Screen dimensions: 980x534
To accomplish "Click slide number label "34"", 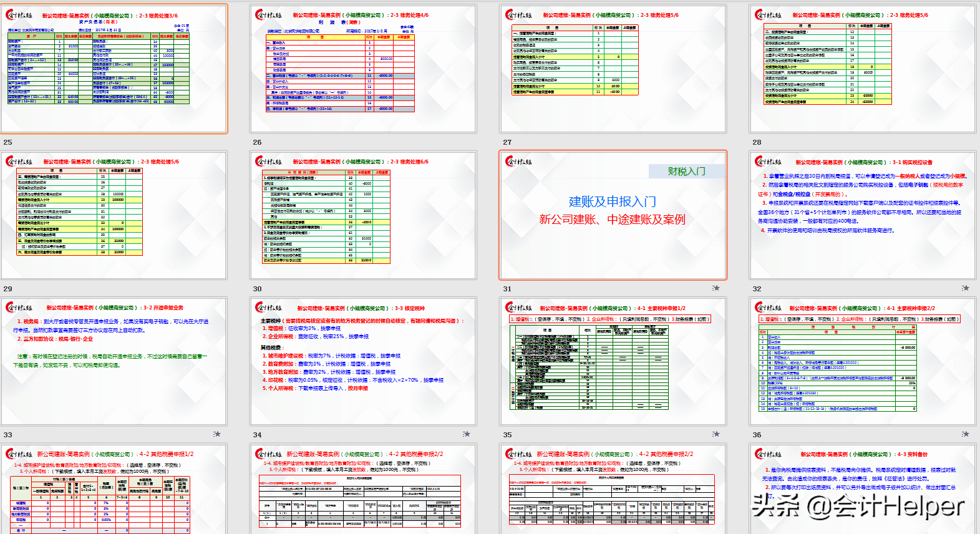I will (257, 435).
